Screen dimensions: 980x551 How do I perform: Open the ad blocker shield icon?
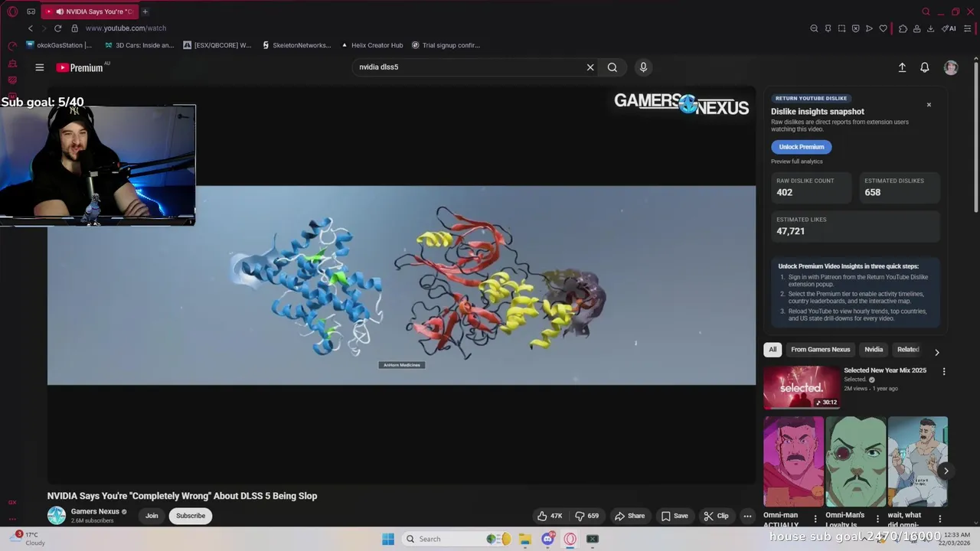[855, 28]
